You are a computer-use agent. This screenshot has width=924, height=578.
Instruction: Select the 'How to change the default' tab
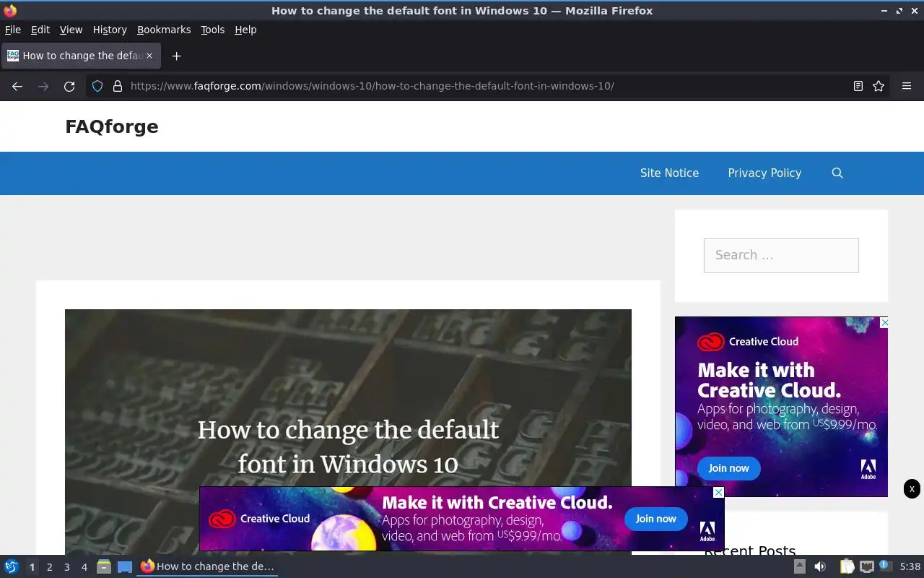[81, 56]
